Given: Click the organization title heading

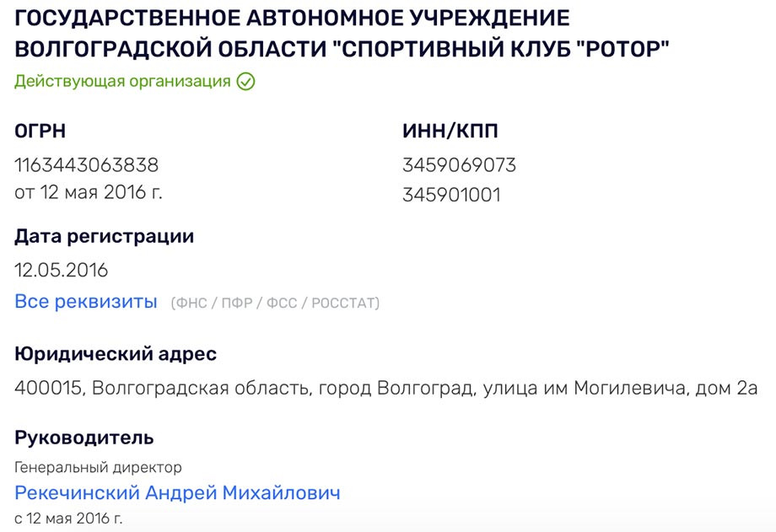Looking at the screenshot, I should [x=342, y=34].
